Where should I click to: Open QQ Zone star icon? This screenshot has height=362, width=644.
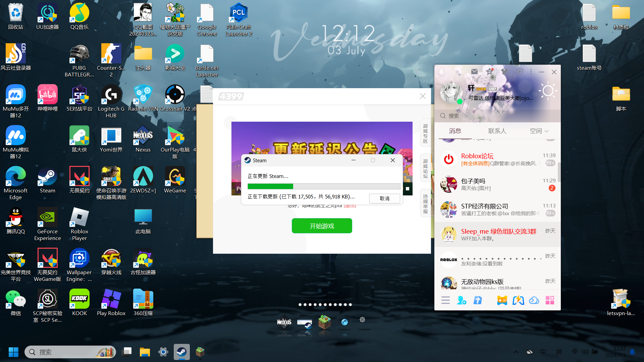(x=489, y=72)
